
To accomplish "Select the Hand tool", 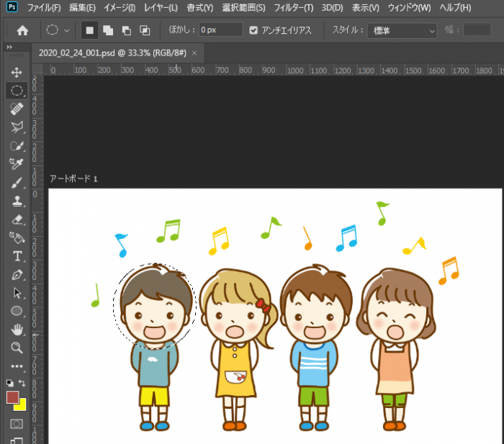I will (17, 330).
